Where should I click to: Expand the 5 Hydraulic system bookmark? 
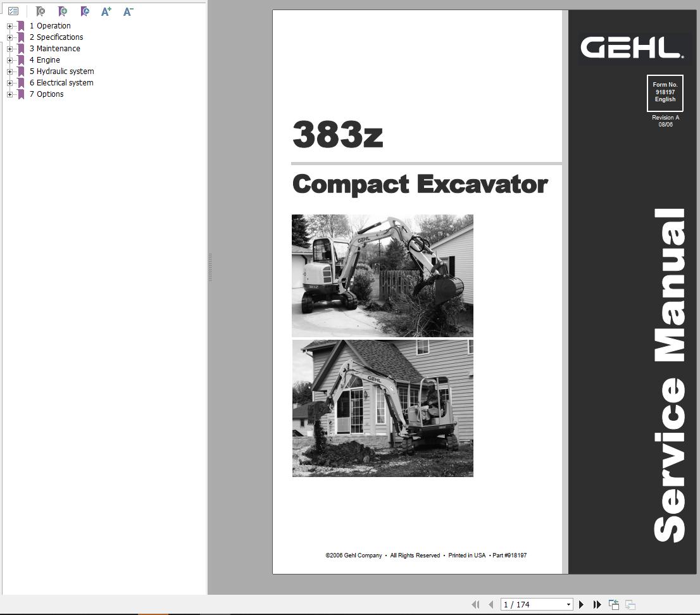click(10, 72)
